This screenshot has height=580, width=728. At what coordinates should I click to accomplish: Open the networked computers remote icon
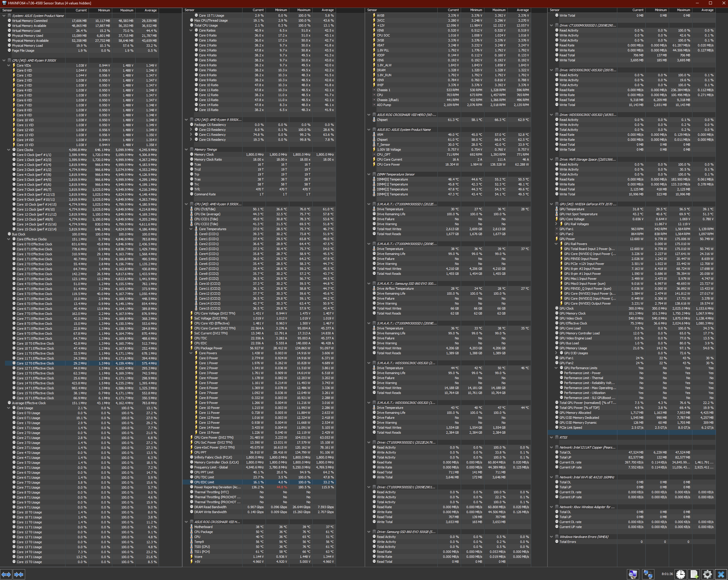[x=648, y=574]
